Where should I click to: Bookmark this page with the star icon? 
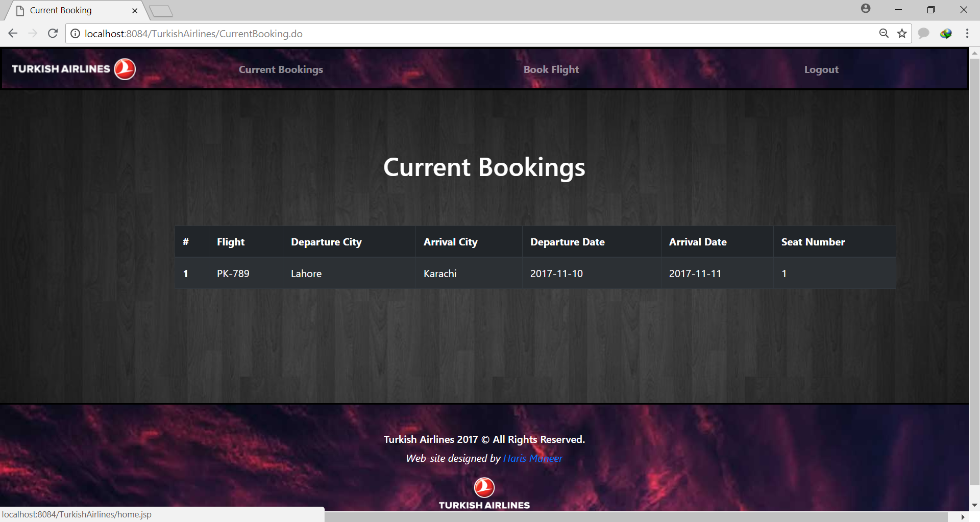click(902, 34)
